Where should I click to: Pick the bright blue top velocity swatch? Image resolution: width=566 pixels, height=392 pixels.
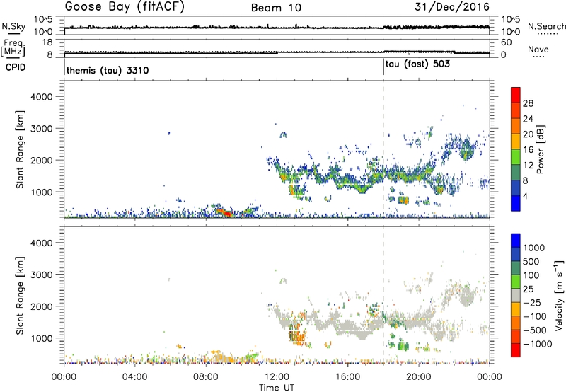(516, 241)
